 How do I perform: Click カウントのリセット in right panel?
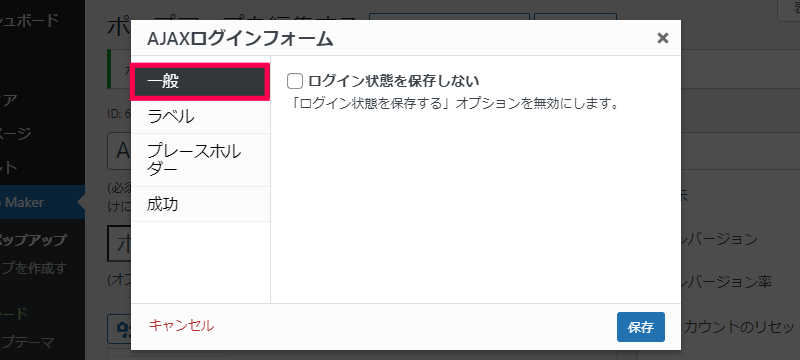pos(739,327)
